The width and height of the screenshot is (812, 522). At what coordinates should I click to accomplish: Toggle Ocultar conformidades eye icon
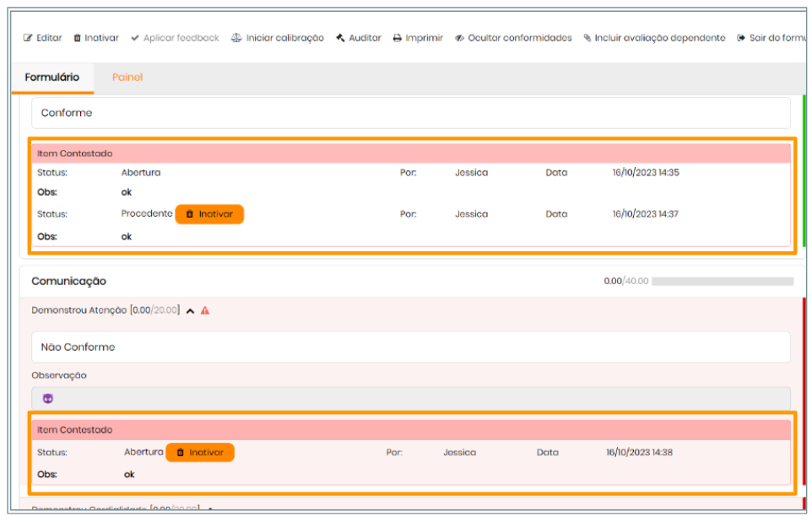point(460,38)
